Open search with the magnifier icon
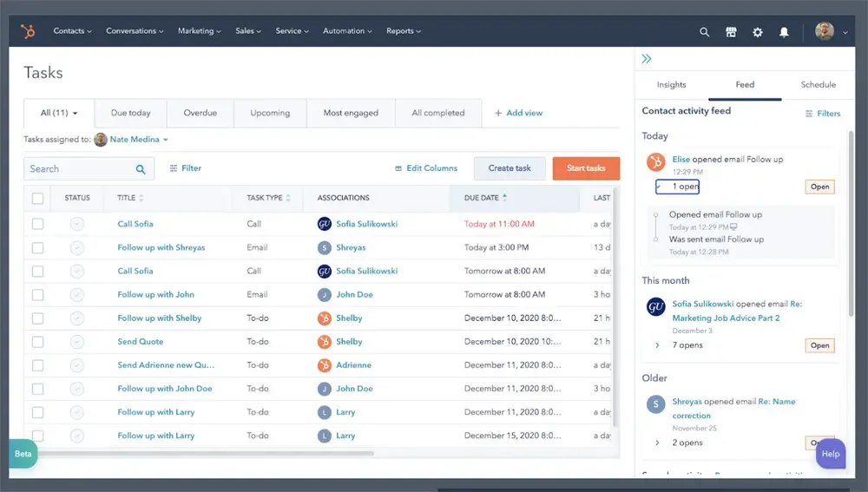This screenshot has height=492, width=868. click(x=705, y=32)
